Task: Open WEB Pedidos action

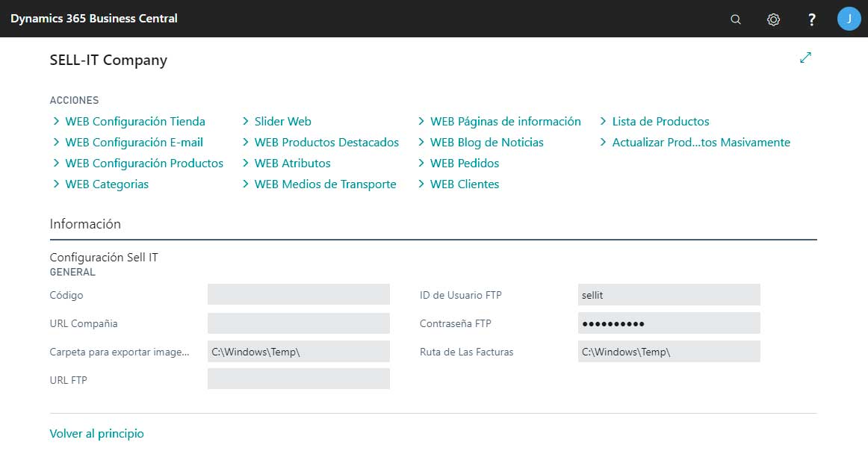Action: pos(465,164)
